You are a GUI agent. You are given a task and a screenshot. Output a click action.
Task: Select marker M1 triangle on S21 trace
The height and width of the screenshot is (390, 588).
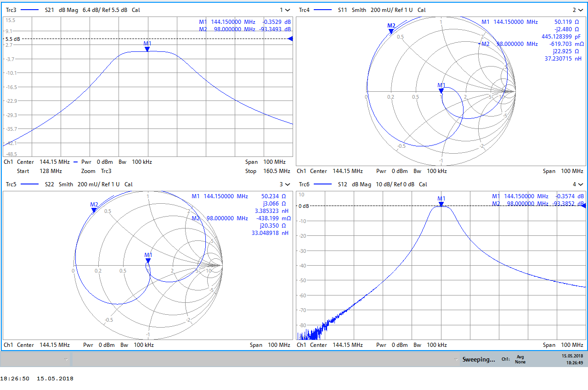(147, 49)
